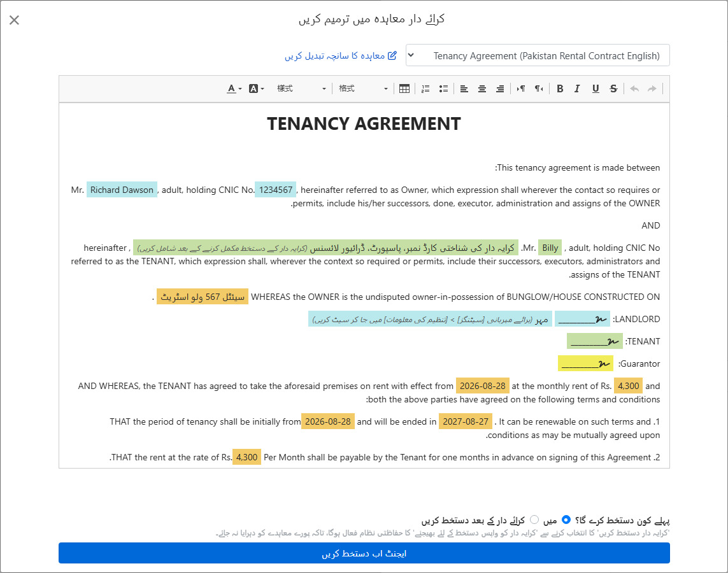Set right-to-left text direction
This screenshot has height=573, width=728.
click(x=539, y=88)
